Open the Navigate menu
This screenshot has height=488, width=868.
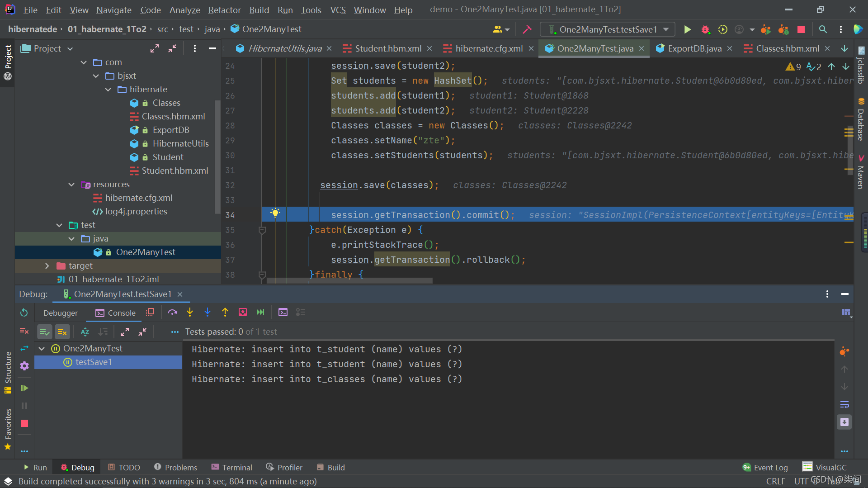point(114,10)
